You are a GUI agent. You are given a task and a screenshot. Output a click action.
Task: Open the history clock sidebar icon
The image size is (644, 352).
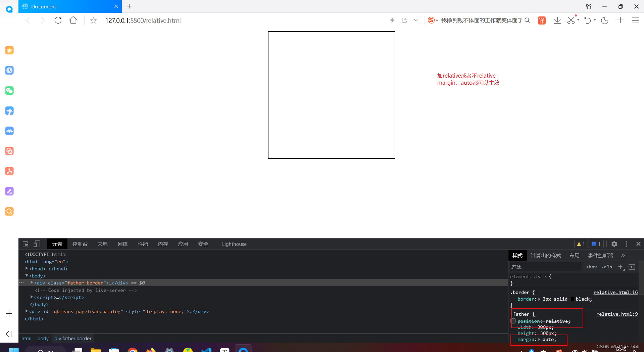[x=9, y=71]
